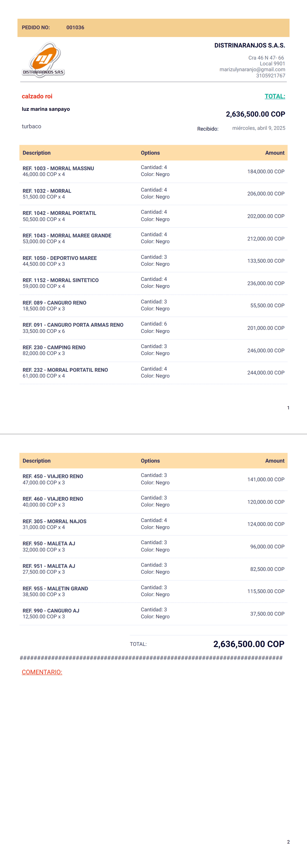Click the REF. 450 - VIAJERO RENO item

53,476
